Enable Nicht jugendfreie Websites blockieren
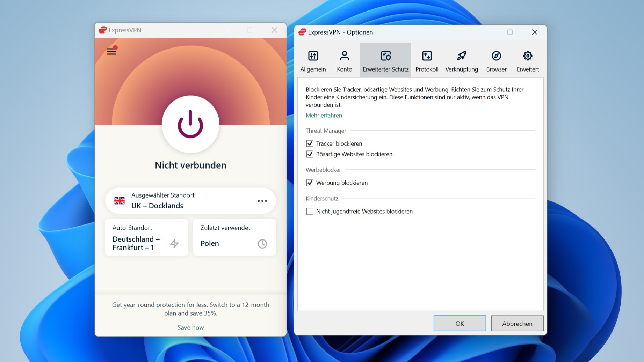The width and height of the screenshot is (644, 362). [310, 211]
